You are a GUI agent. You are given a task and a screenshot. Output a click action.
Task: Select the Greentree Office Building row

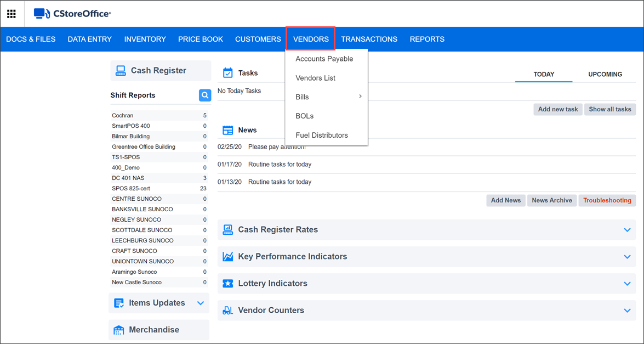tap(159, 146)
